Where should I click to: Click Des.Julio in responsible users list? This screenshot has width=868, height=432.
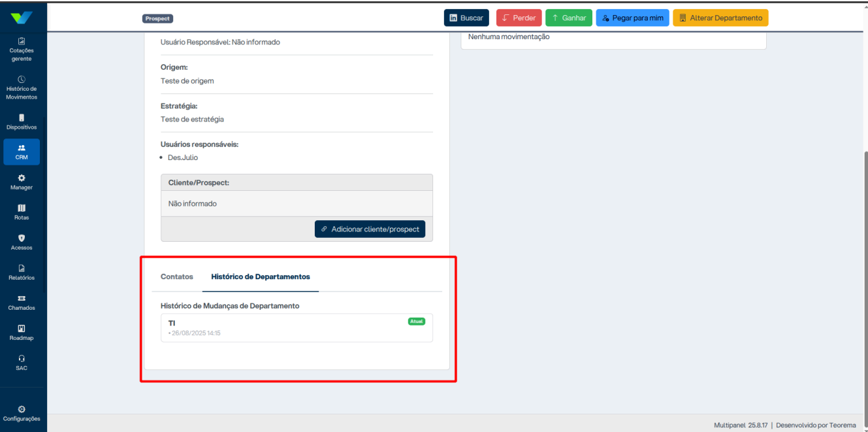pyautogui.click(x=183, y=158)
